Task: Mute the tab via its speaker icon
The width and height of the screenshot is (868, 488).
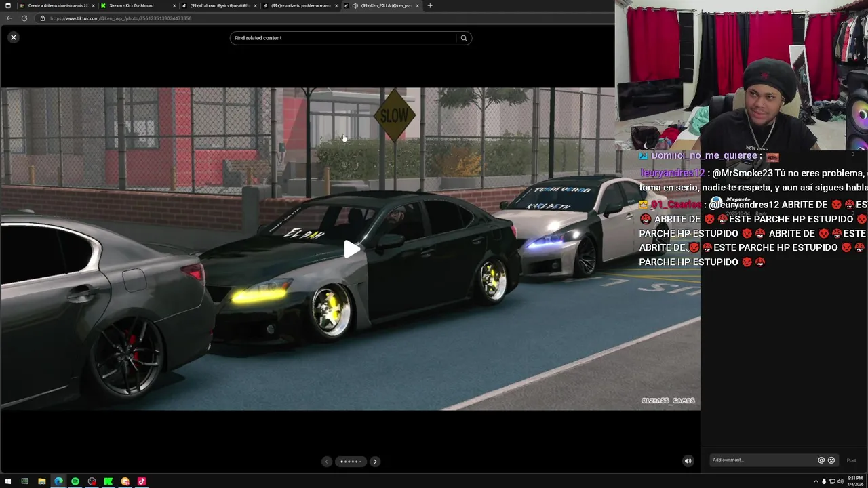Action: 355,5
